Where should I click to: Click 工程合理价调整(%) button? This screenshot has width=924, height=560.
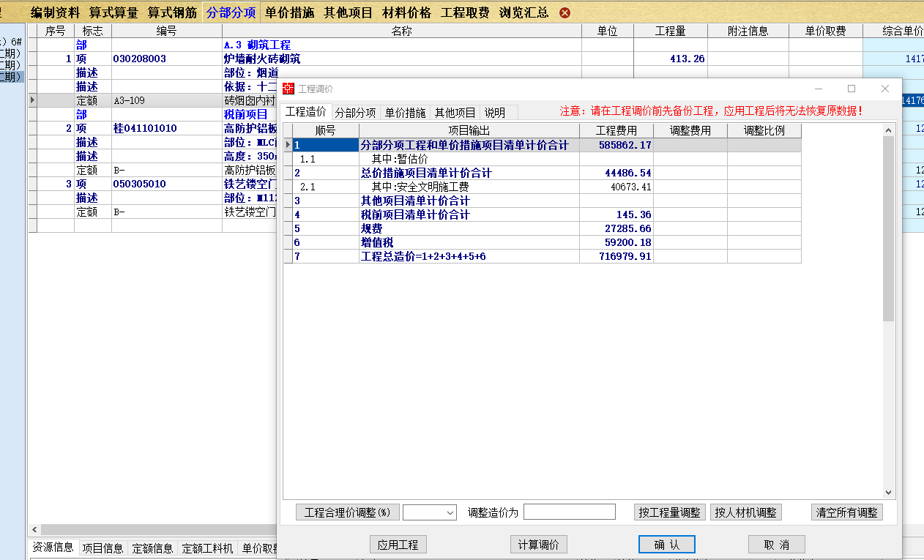(x=348, y=512)
